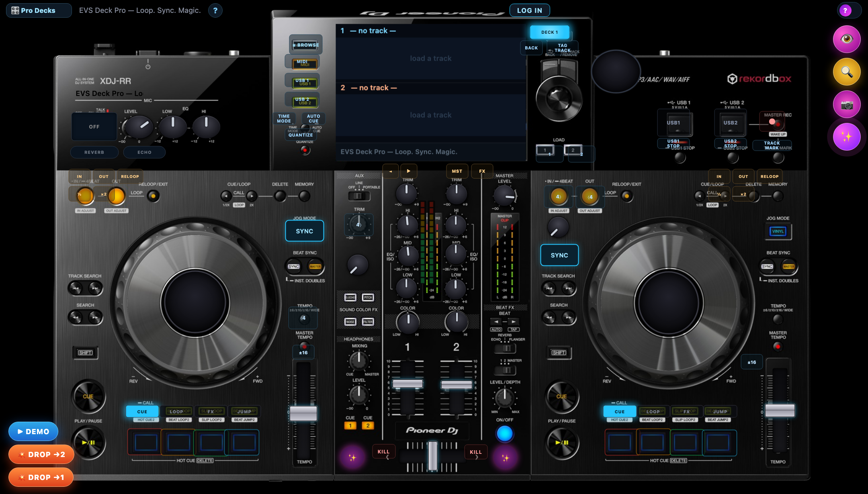Viewport: 868px width, 494px height.
Task: Open the magnifier search button
Action: [847, 72]
